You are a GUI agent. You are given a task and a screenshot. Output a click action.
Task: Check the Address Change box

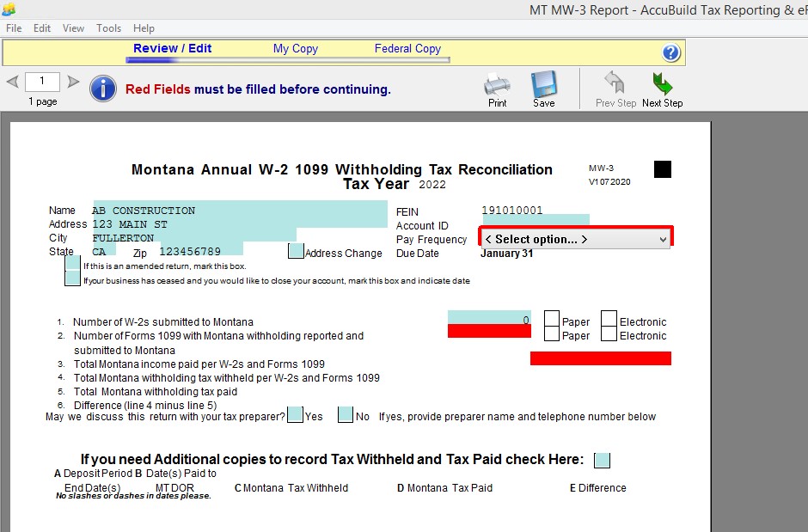click(x=296, y=251)
